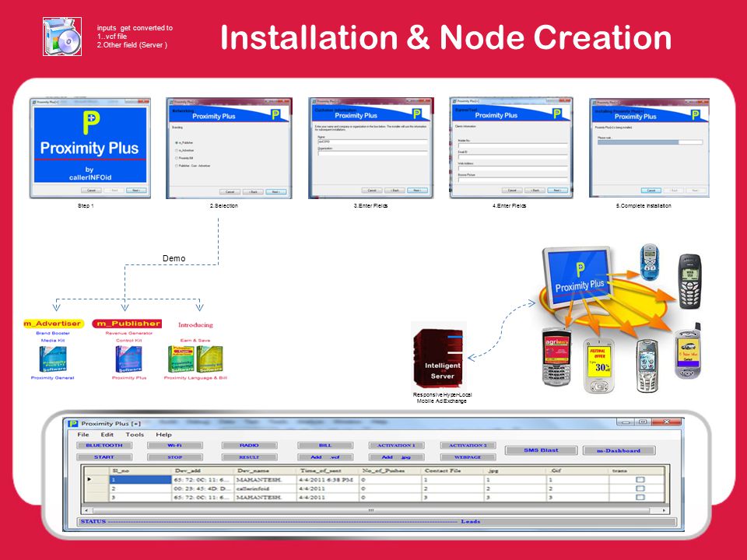Screen dimensions: 747x560
Task: Click the installation progress bar
Action: click(650, 142)
